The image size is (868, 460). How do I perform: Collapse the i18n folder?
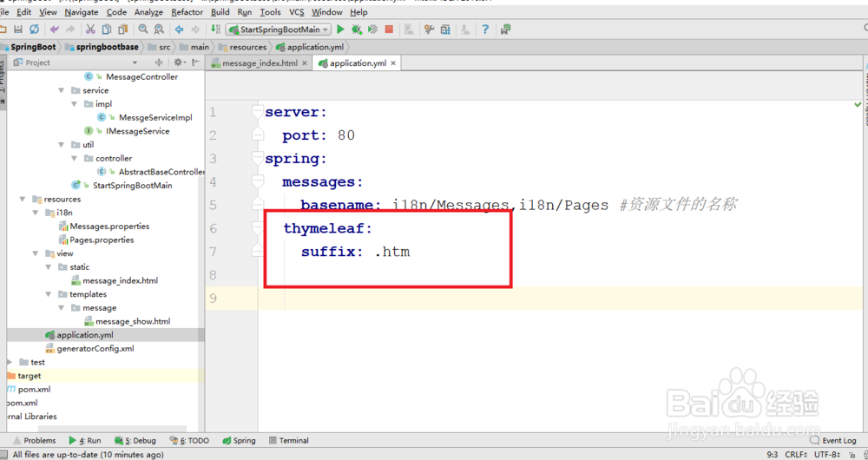(x=36, y=213)
